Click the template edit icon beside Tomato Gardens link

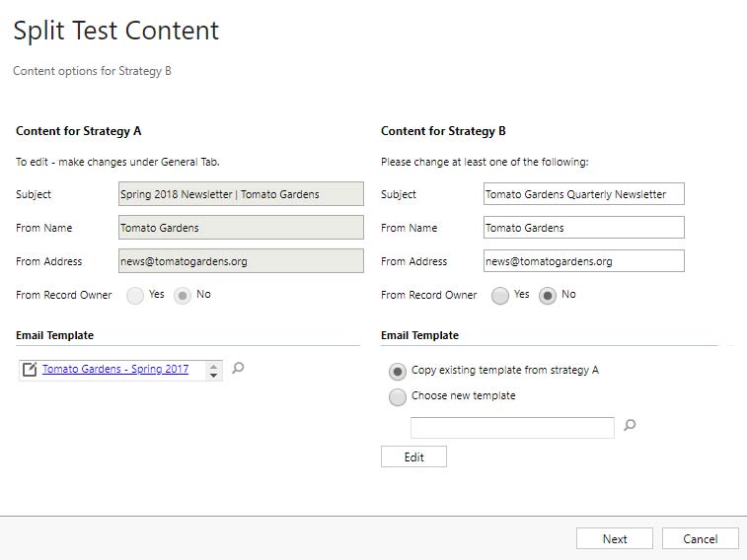[30, 370]
